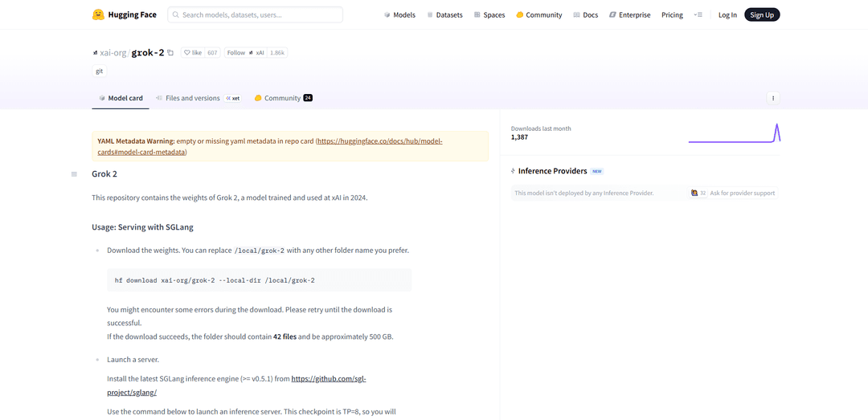Click the Files and versions tab icon

[159, 98]
